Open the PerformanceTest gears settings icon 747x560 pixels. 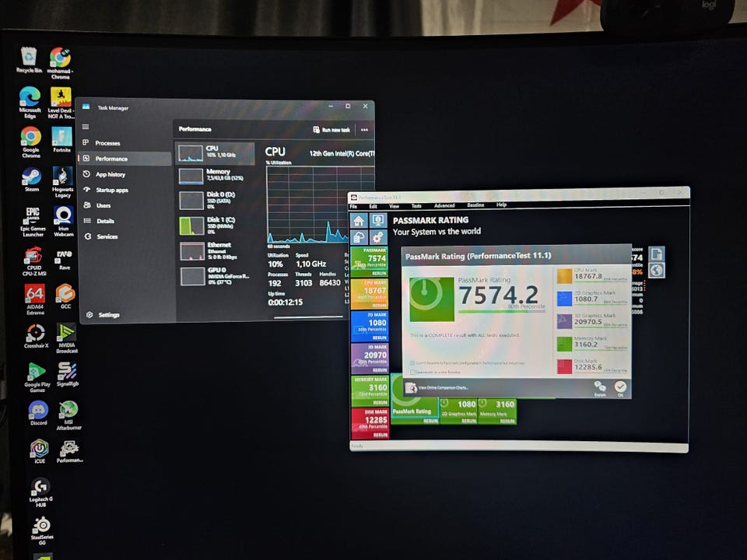point(378,237)
